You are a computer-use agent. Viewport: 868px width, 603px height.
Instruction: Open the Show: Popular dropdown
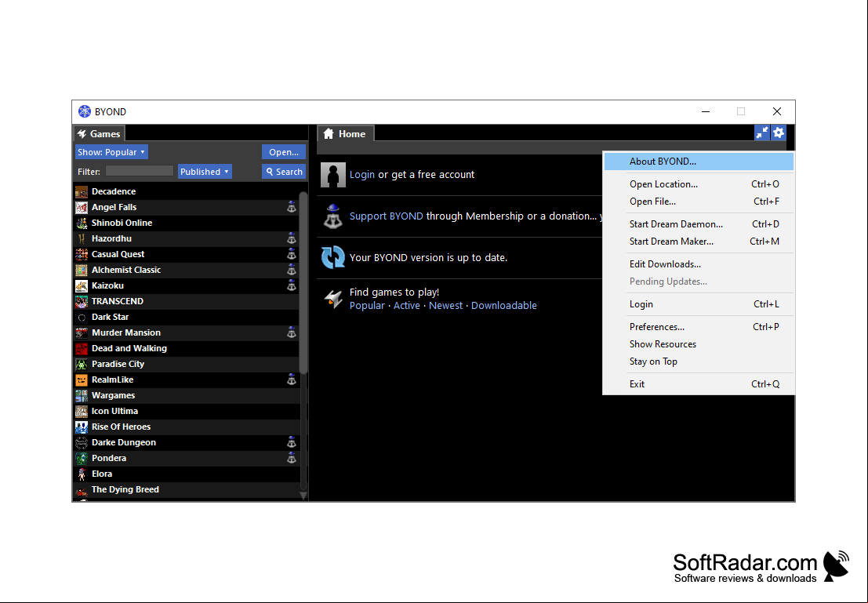(x=111, y=152)
